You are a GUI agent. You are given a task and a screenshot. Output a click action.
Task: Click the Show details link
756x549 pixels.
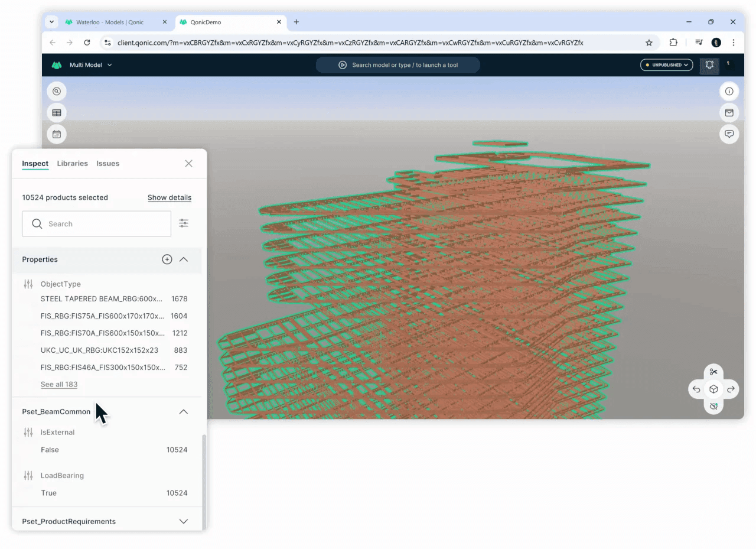pos(170,197)
